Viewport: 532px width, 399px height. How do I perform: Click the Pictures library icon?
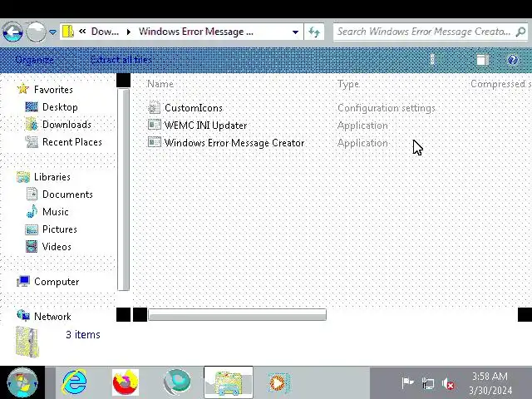32,229
